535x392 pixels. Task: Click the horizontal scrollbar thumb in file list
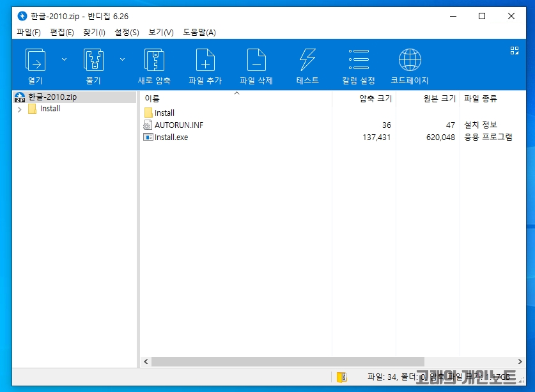288,361
